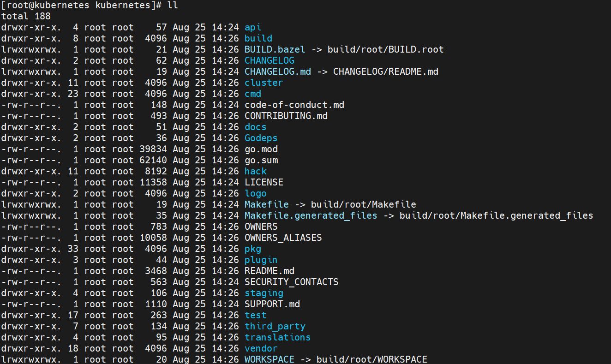Select the 'CHANGELOG' directory name
The width and height of the screenshot is (611, 364).
[x=270, y=60]
